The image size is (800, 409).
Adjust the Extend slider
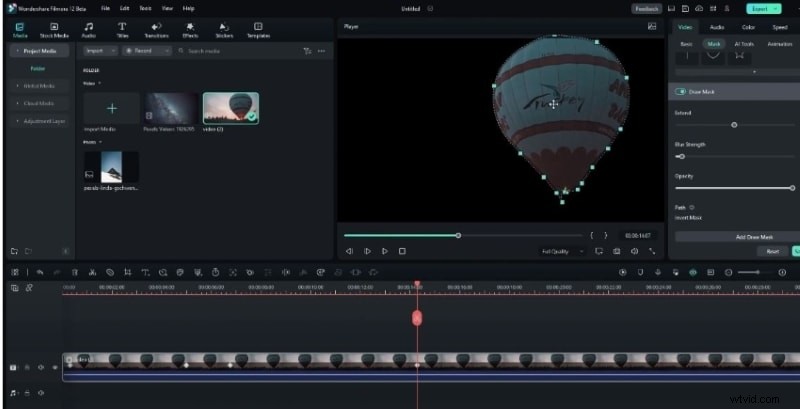point(734,125)
